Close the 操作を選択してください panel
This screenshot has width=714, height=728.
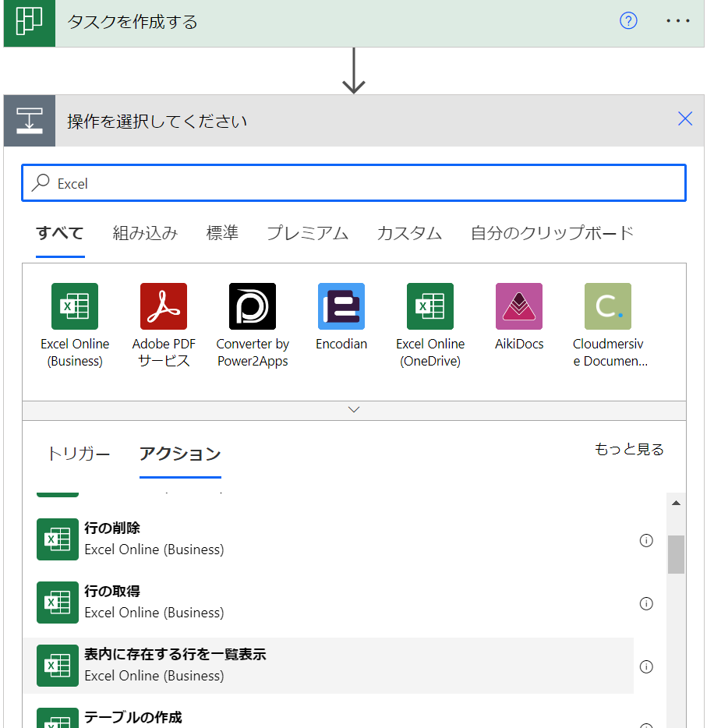coord(684,118)
